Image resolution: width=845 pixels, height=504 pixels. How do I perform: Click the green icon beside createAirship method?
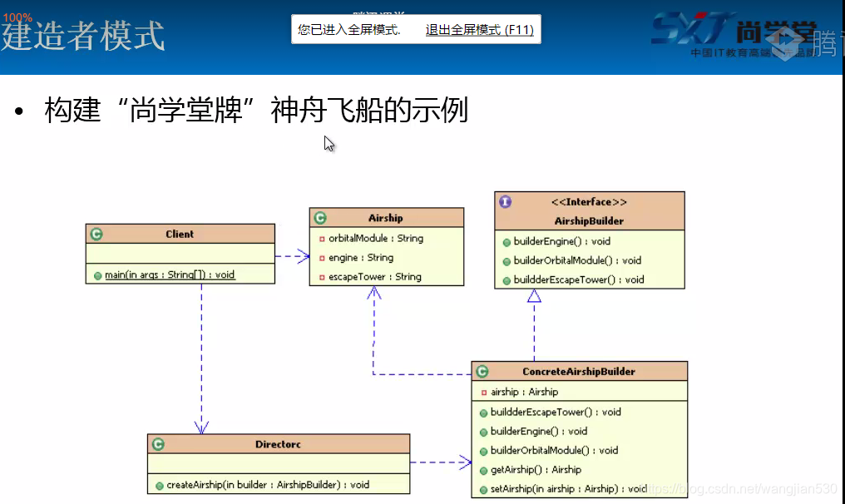point(160,486)
